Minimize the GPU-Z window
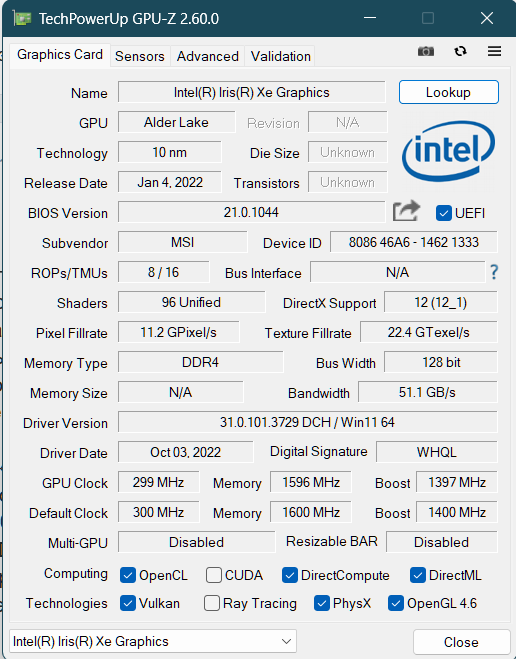Image resolution: width=516 pixels, height=659 pixels. 370,18
